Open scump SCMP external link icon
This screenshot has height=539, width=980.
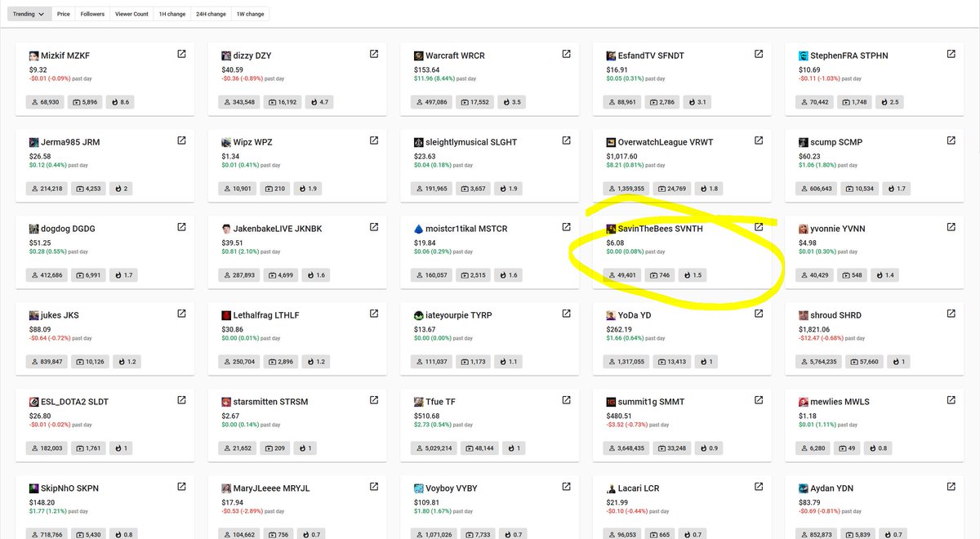[951, 140]
